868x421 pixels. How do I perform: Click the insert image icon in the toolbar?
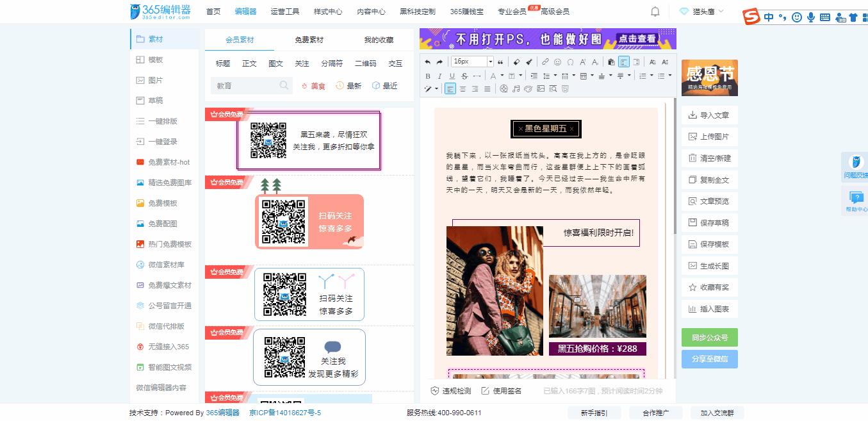(x=541, y=89)
